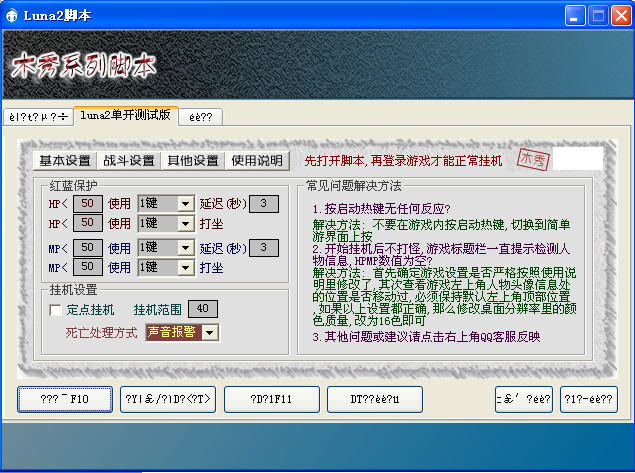Enable the 定点挂机 checkbox
Screen dimensions: 635x473
55,310
